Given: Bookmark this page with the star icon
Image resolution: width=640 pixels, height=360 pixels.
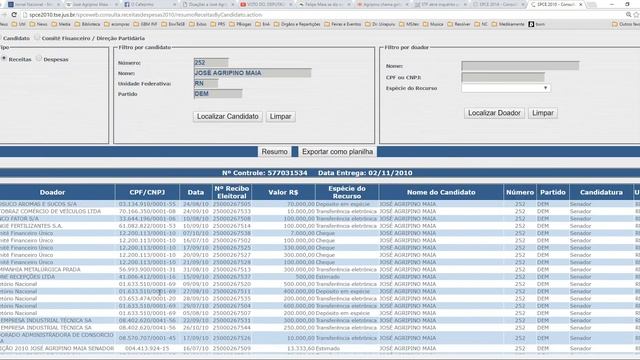Looking at the screenshot, I should click(x=636, y=15).
